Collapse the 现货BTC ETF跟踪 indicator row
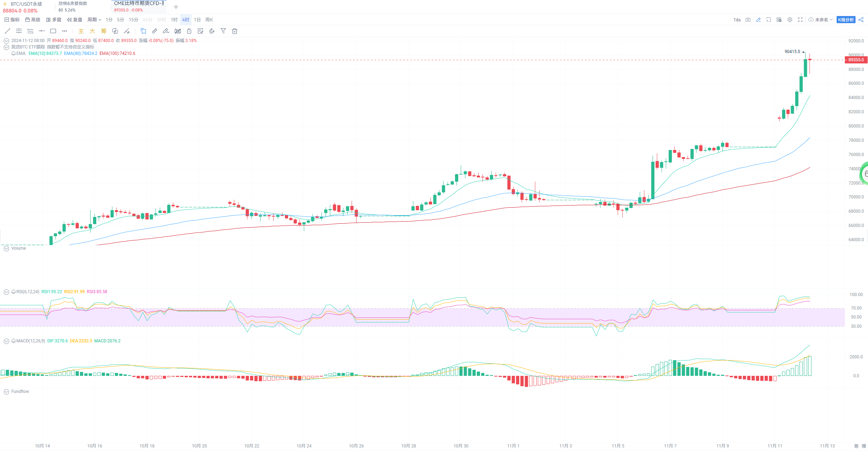This screenshot has width=868, height=451. [6, 47]
